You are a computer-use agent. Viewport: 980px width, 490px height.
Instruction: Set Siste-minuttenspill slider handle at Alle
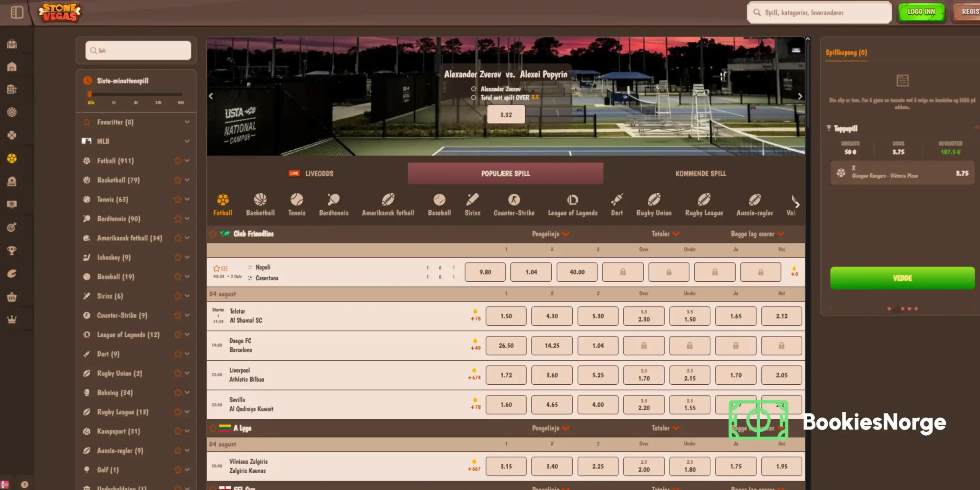[90, 94]
